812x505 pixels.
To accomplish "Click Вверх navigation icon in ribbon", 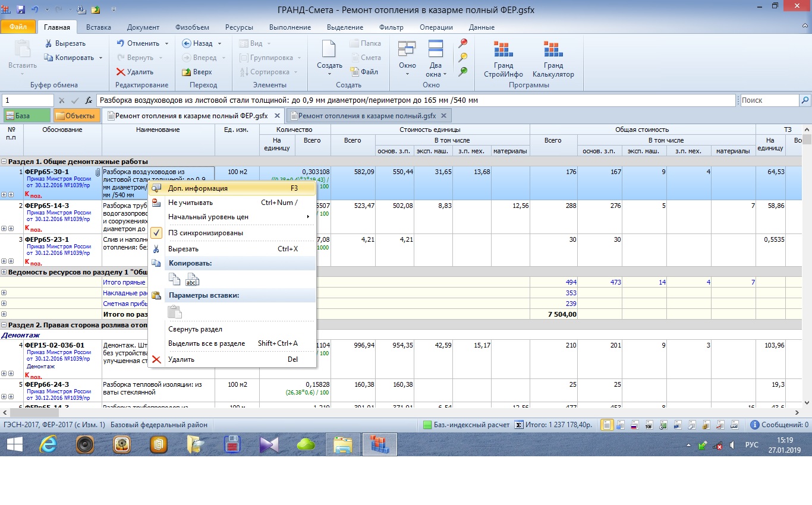I will click(x=187, y=72).
